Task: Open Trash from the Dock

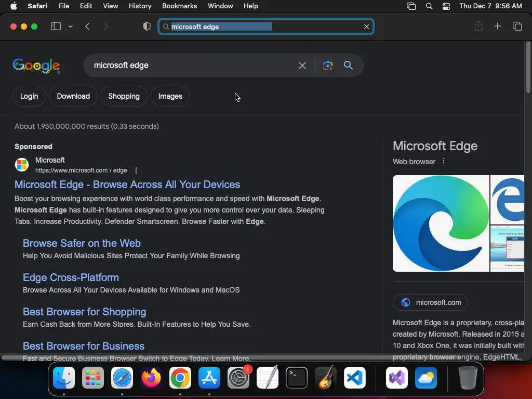Action: pyautogui.click(x=468, y=378)
